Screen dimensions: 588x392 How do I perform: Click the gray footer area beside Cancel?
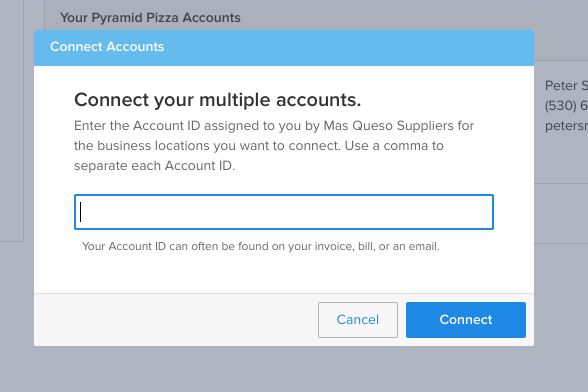pos(176,320)
